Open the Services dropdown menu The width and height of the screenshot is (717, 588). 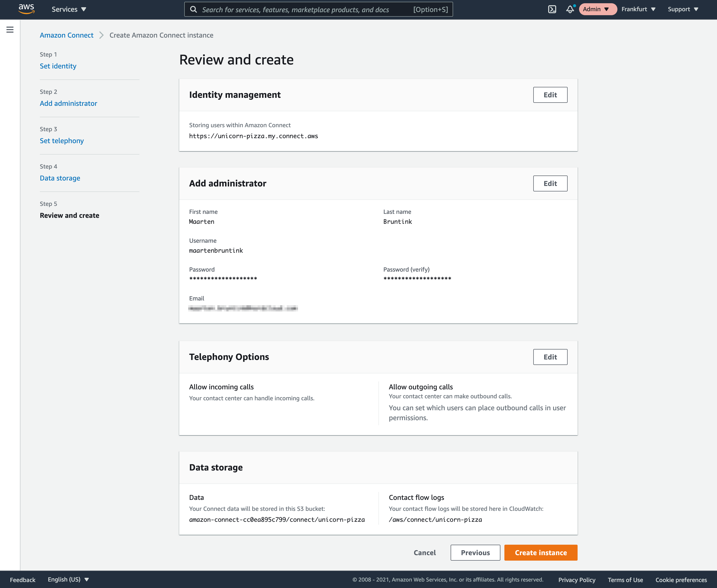(x=69, y=9)
